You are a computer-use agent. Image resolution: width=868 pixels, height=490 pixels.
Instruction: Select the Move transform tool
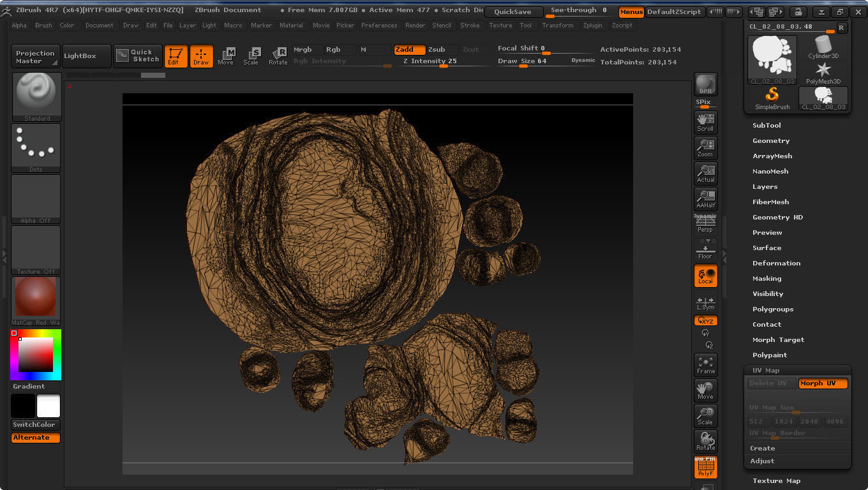[225, 56]
